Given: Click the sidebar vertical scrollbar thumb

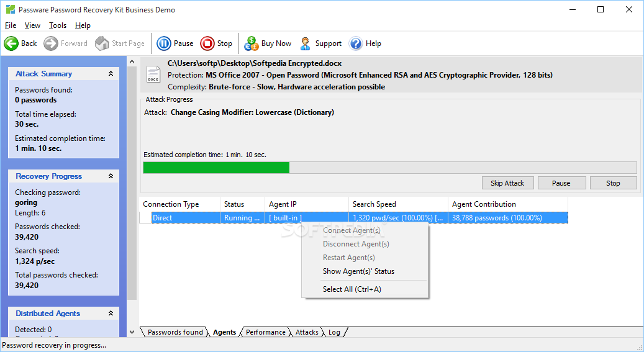Looking at the screenshot, I should point(132,183).
